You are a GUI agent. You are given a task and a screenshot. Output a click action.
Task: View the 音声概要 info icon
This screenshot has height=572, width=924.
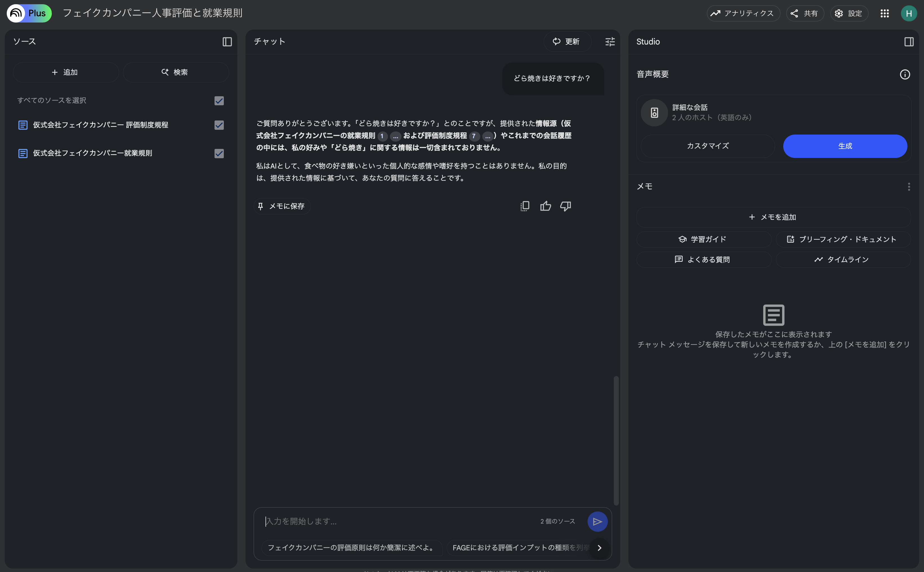click(x=905, y=75)
